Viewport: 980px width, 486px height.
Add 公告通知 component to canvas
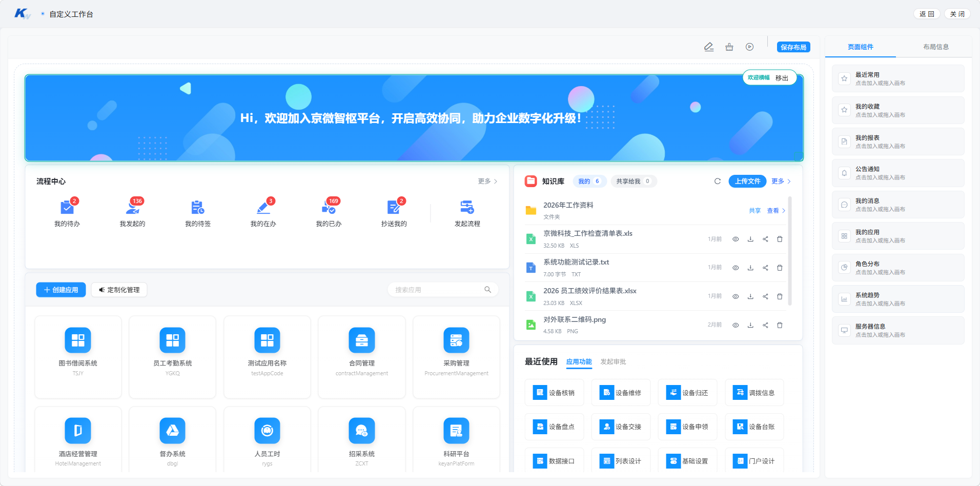click(x=898, y=173)
